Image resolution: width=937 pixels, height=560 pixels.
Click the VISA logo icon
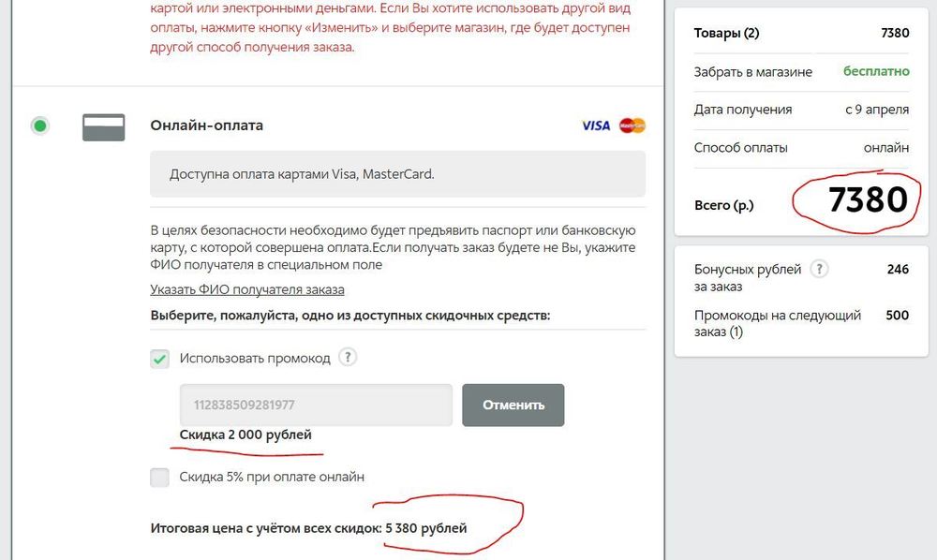coord(596,125)
